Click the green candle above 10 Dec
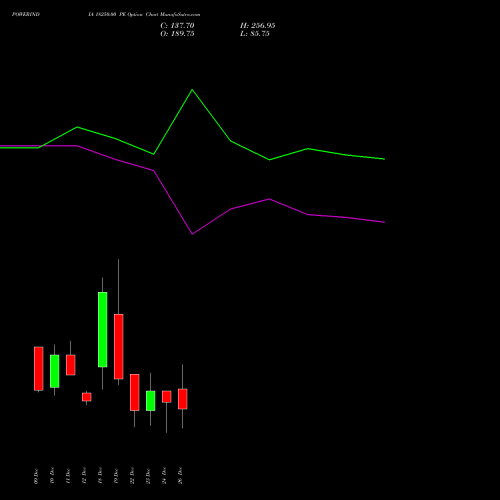500x500 pixels. (x=55, y=371)
